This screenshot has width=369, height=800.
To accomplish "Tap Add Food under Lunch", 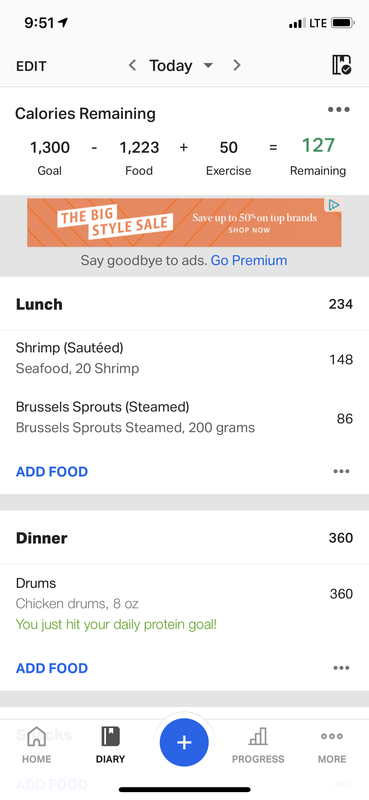I will coord(52,471).
